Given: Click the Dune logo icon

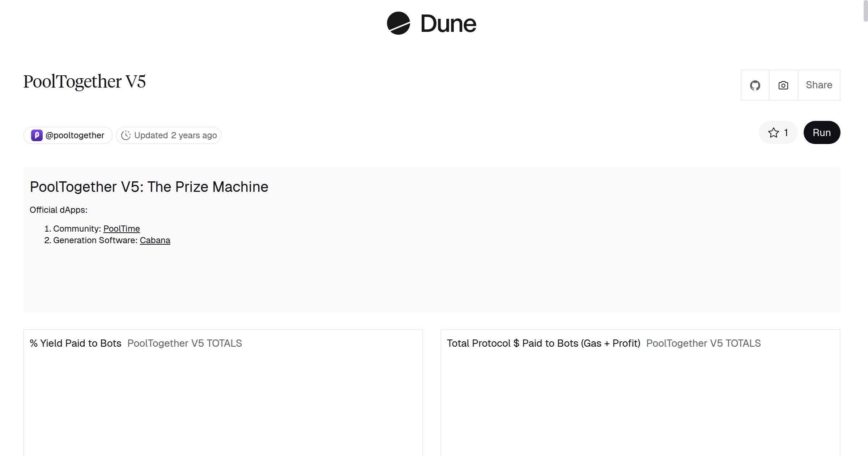Looking at the screenshot, I should [x=398, y=23].
